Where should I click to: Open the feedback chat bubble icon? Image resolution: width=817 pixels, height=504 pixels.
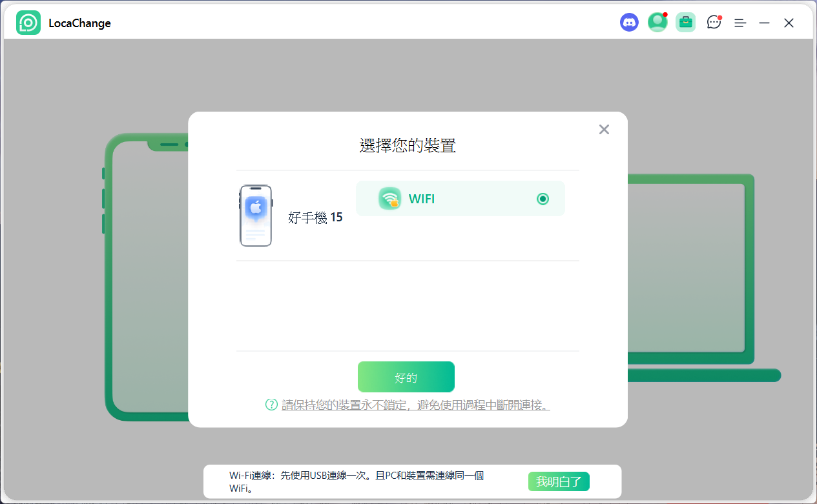click(x=714, y=23)
